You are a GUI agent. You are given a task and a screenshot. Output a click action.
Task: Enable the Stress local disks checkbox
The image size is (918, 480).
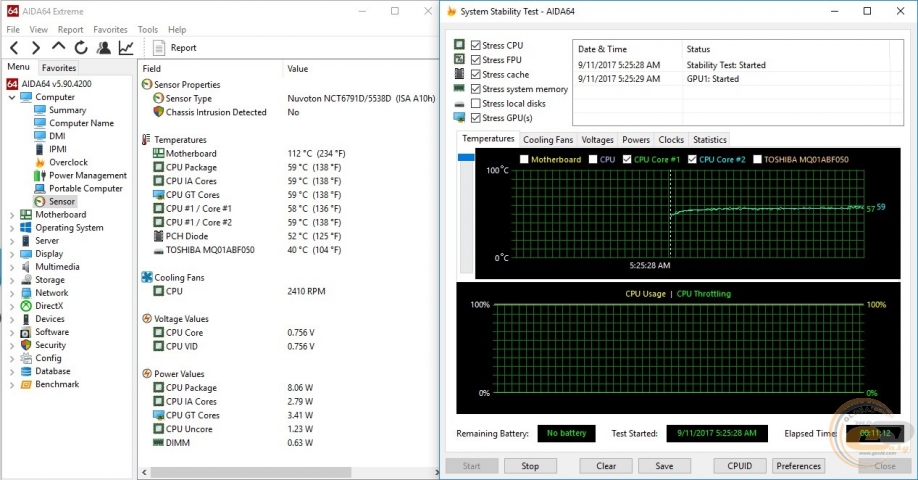476,104
